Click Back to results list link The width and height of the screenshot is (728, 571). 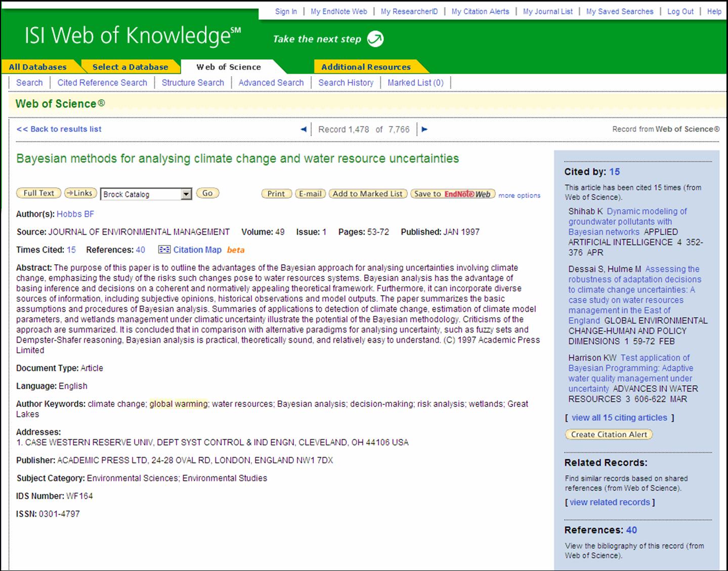(59, 129)
